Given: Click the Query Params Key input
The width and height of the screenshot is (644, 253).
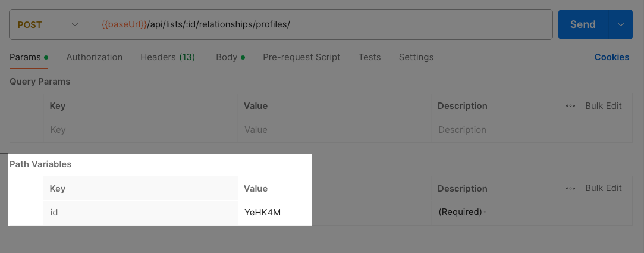Looking at the screenshot, I should click(x=140, y=130).
